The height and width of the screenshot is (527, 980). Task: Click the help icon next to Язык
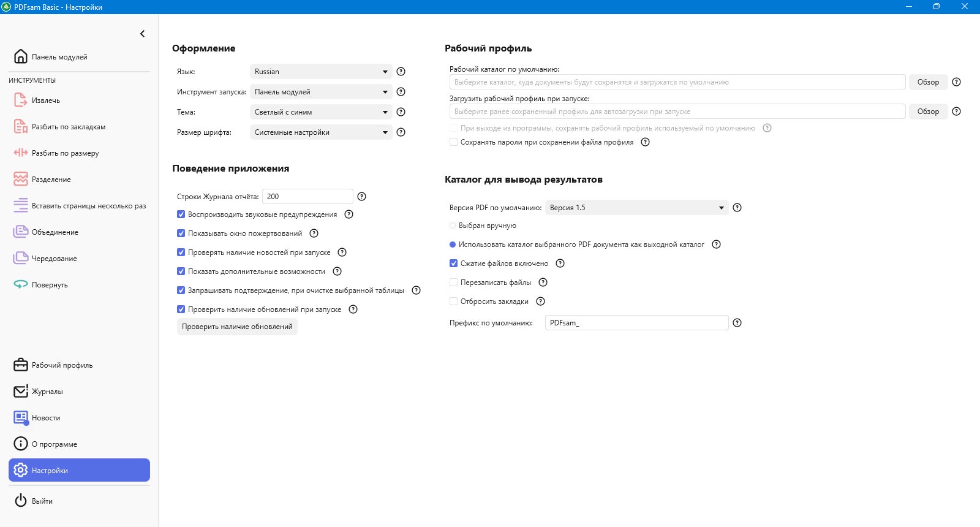(x=401, y=72)
